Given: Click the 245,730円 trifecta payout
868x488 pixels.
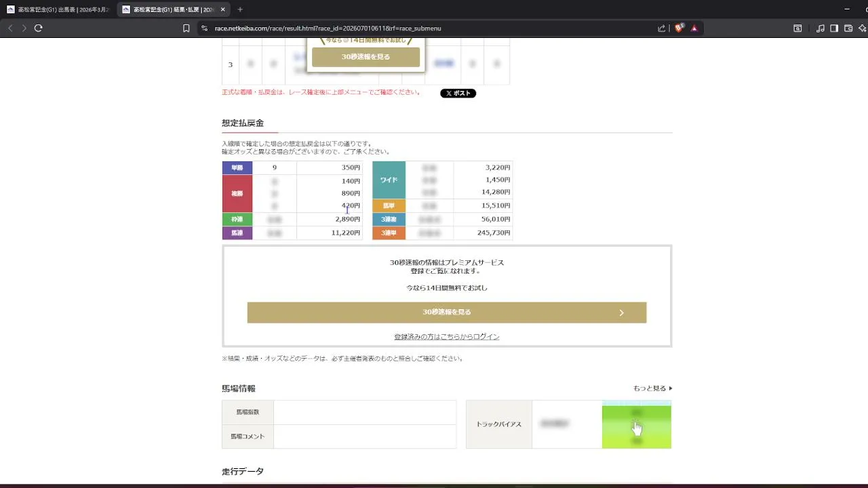Looking at the screenshot, I should coord(494,233).
